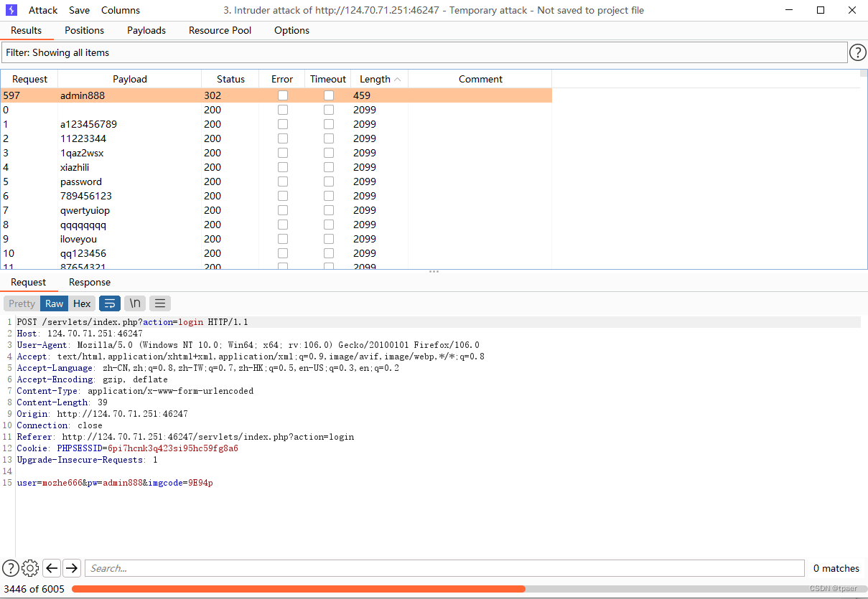Viewport: 868px width, 599px height.
Task: Toggle Error checkbox for admin888 row
Action: (283, 95)
